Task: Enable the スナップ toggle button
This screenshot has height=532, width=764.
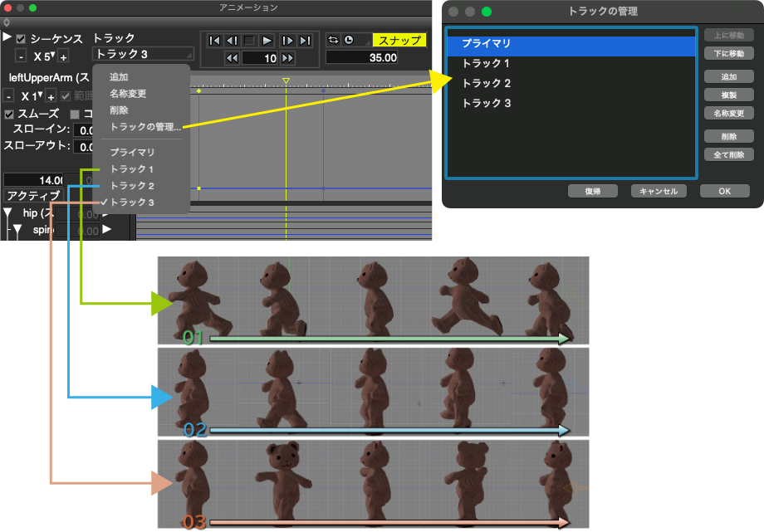Action: click(x=399, y=40)
